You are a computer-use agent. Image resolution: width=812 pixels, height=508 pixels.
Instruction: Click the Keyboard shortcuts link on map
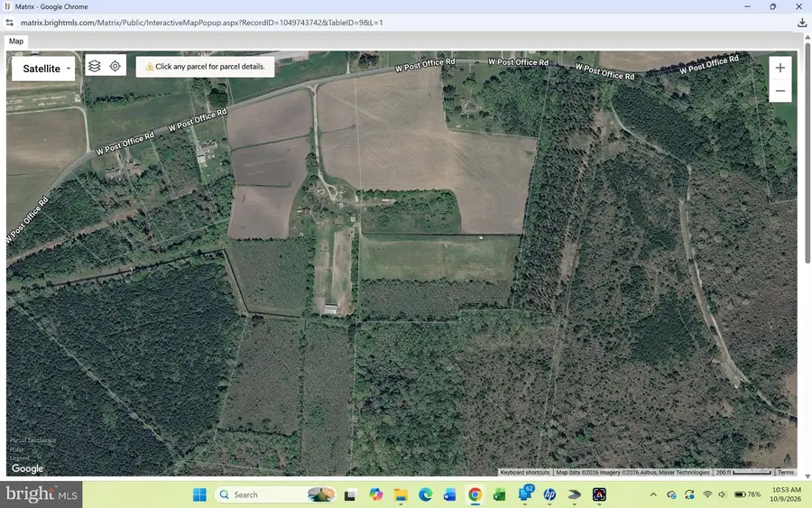click(524, 472)
